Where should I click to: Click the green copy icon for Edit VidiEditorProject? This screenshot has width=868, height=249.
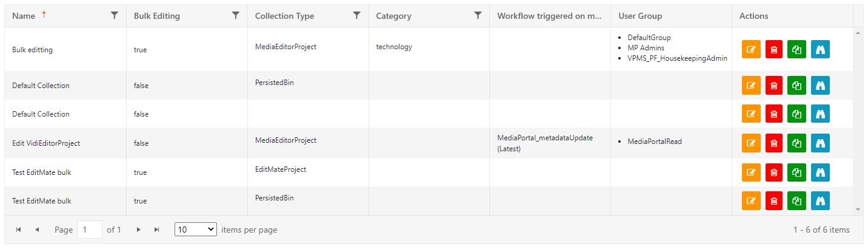[x=797, y=143]
